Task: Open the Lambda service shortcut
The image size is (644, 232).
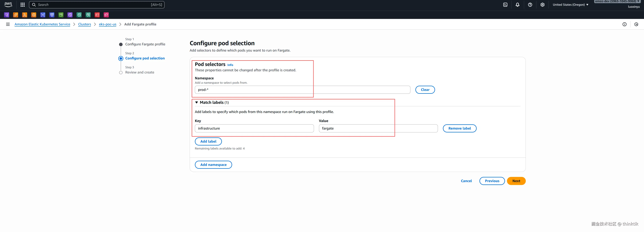Action: (x=24, y=15)
